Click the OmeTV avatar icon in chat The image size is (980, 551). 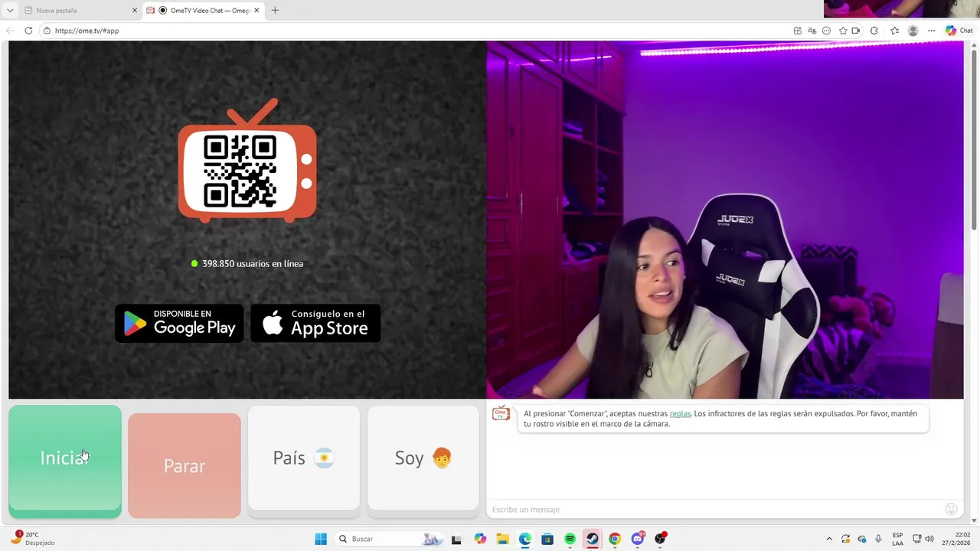501,413
